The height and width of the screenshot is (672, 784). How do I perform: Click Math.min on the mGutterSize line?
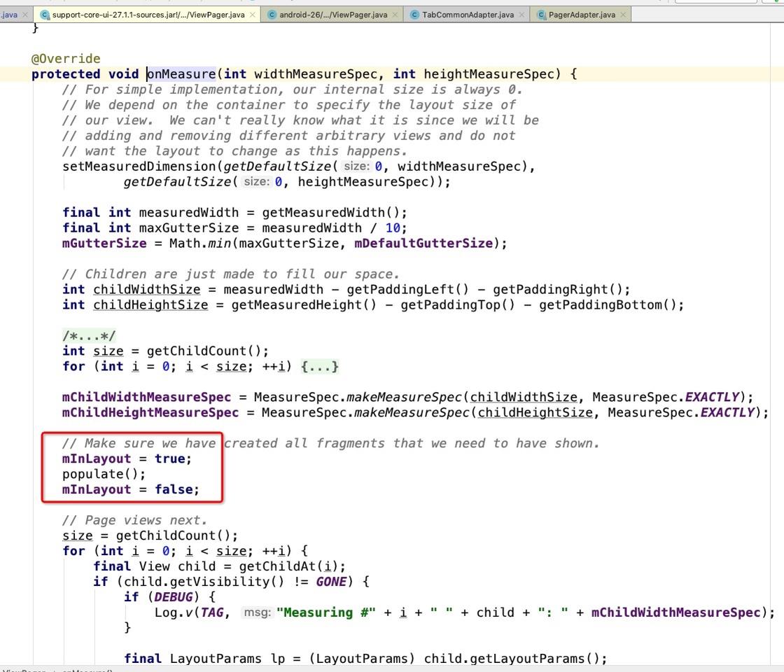point(200,244)
